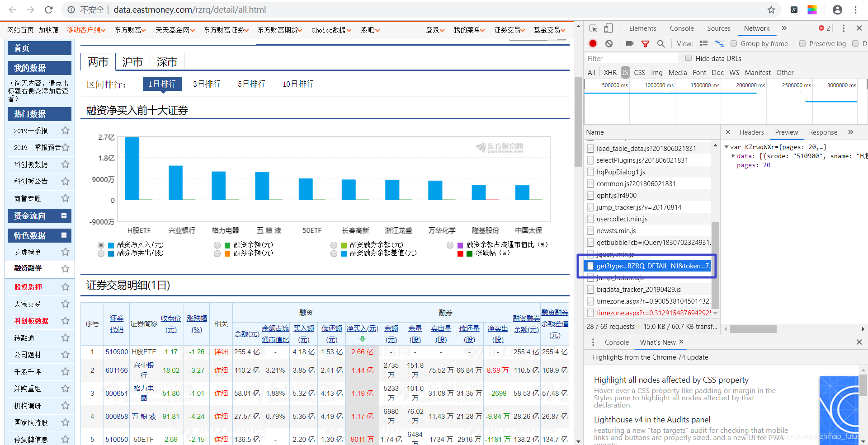Screen dimensions: 868x445
Task: Select the 融资余额(元) radio button
Action: click(x=217, y=245)
